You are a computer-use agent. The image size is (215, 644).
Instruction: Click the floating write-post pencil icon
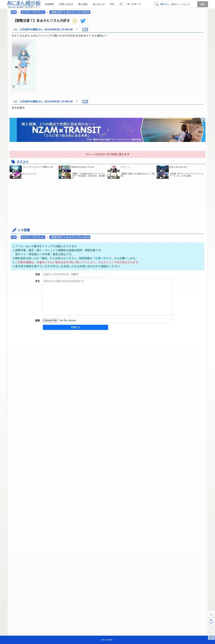coord(211,629)
